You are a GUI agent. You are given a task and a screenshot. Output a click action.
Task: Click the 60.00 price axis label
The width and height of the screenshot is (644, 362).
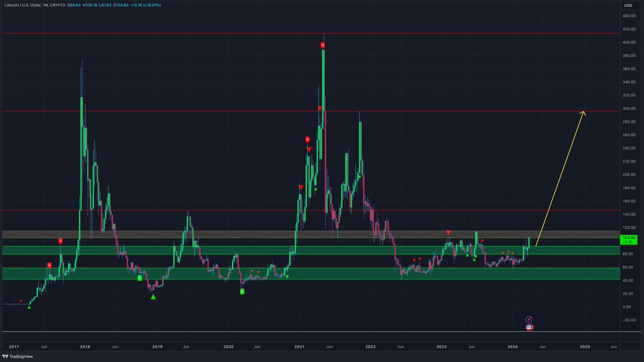(x=628, y=267)
